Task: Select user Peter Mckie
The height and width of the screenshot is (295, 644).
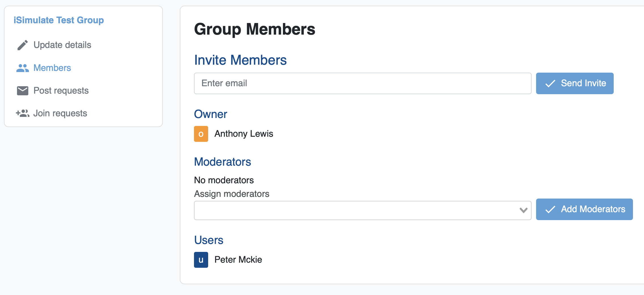Action: pyautogui.click(x=238, y=259)
